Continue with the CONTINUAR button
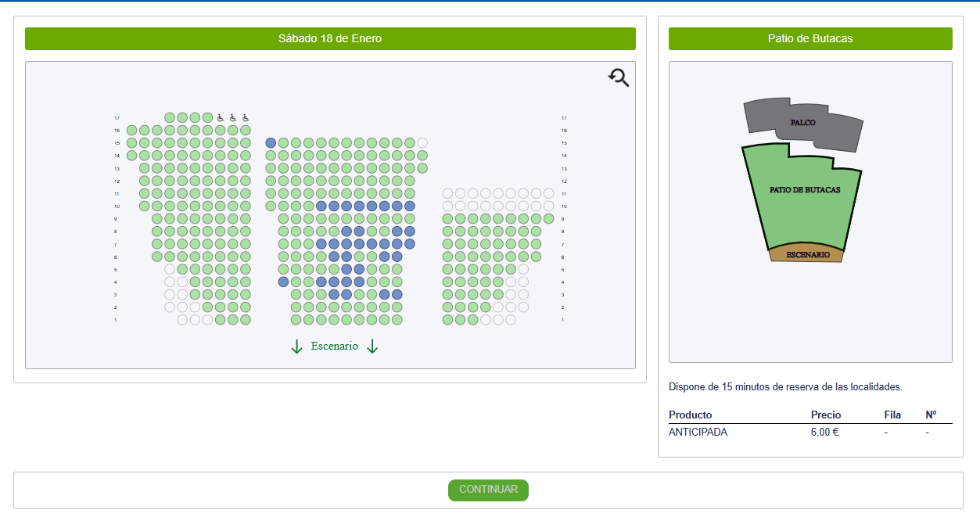 click(488, 490)
